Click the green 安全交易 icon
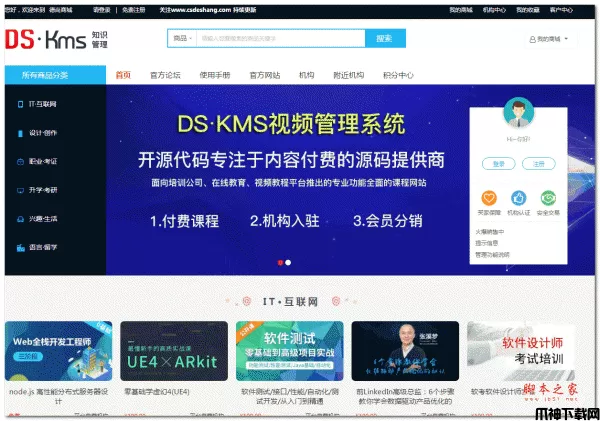 click(548, 198)
